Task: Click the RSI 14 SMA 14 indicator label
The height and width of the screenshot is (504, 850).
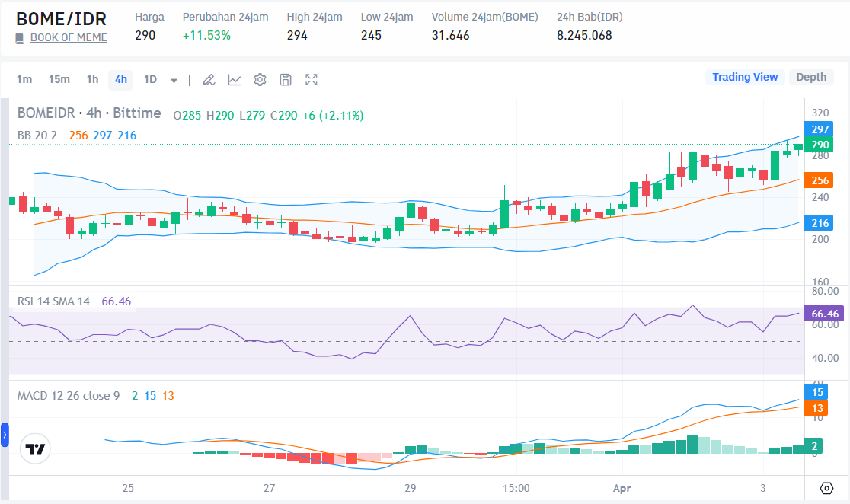Action: tap(53, 301)
